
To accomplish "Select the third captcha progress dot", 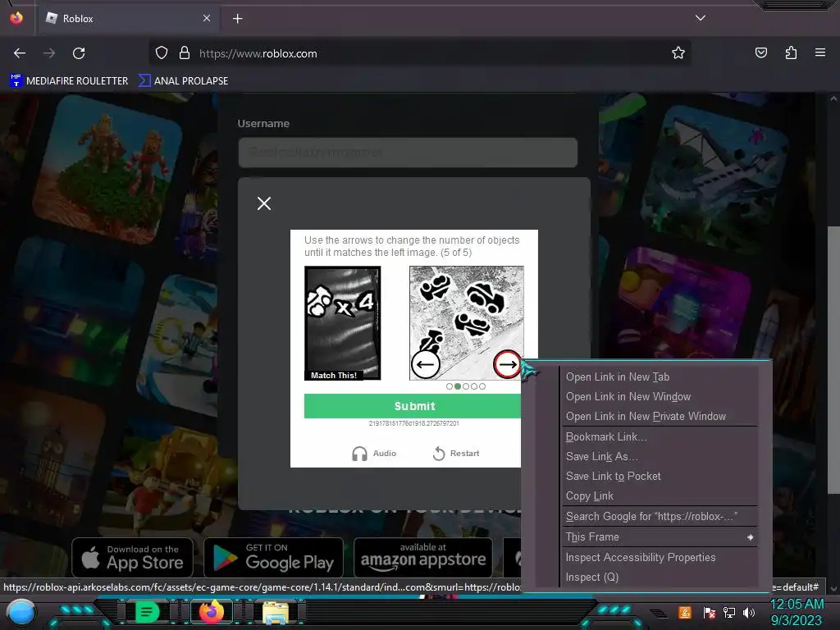I will point(466,386).
